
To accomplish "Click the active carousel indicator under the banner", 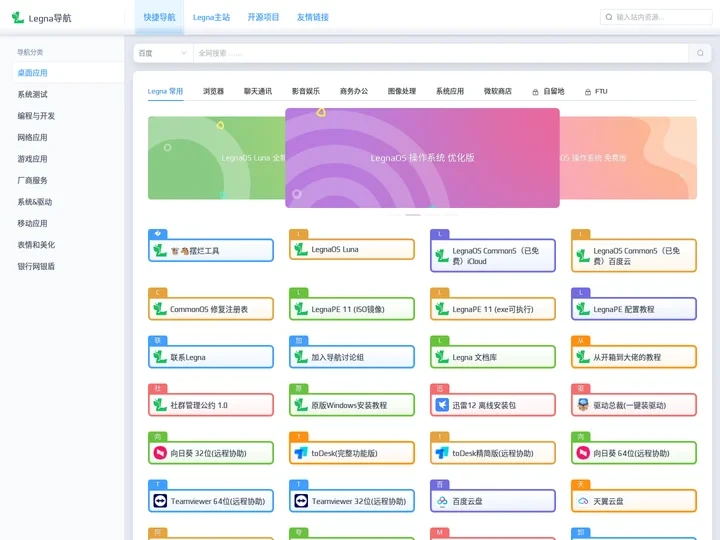I will (x=413, y=214).
